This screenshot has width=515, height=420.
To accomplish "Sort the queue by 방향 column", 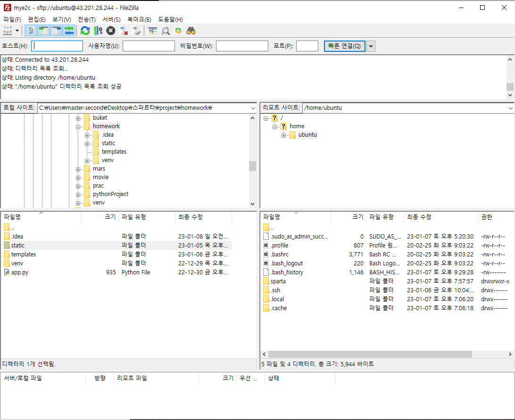I will coord(100,379).
